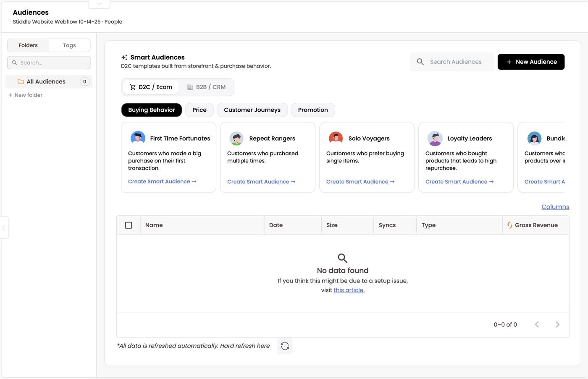Select the Price category

(x=199, y=110)
